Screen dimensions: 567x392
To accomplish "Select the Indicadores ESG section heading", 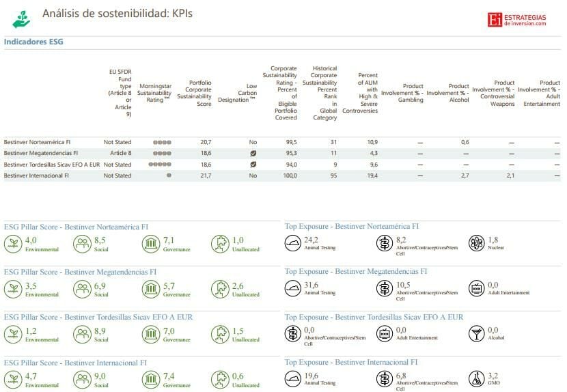I will click(33, 42).
